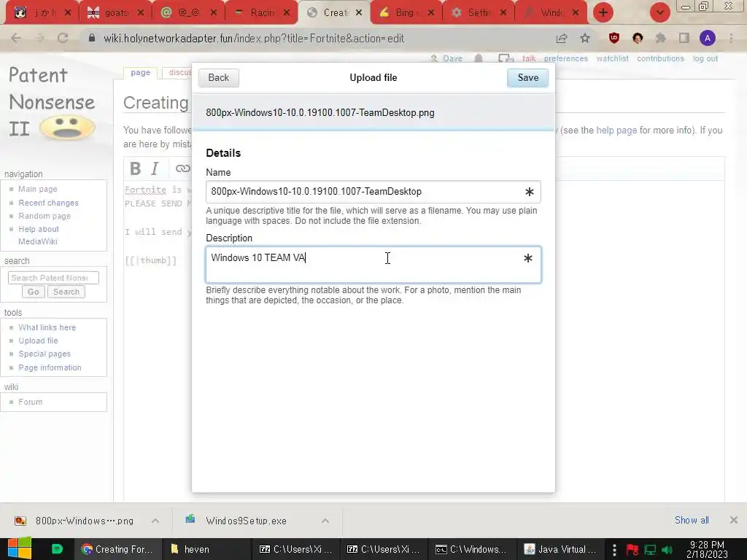Switch to the Settings tab
The height and width of the screenshot is (560, 747).
(x=478, y=13)
